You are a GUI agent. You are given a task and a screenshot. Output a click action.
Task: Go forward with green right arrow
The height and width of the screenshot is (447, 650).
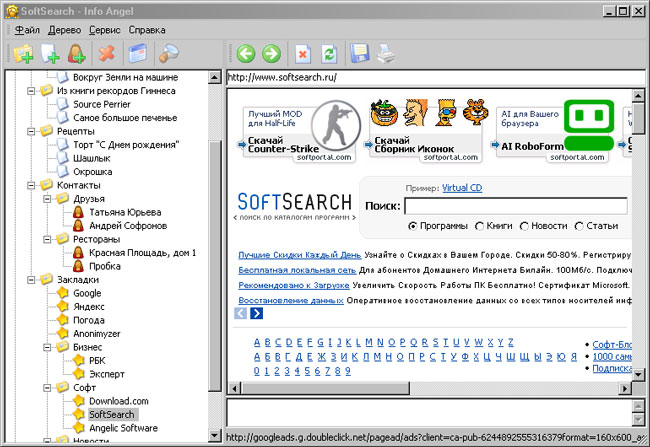point(272,54)
